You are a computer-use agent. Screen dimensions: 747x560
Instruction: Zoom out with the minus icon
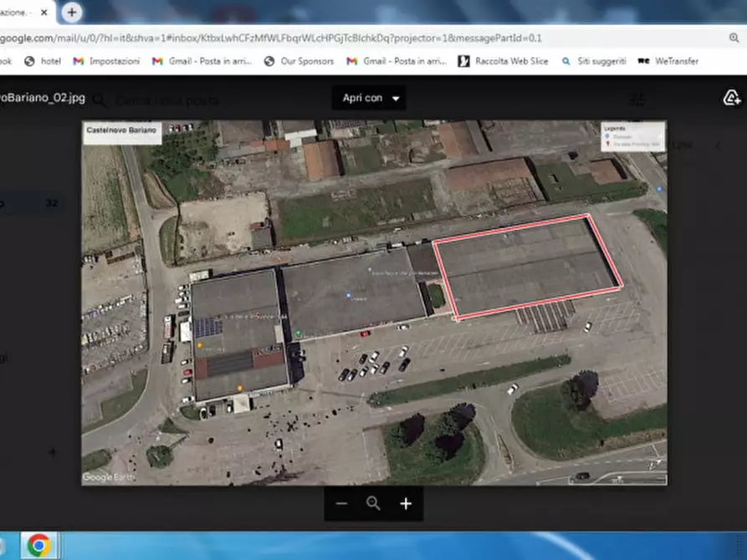coord(341,503)
